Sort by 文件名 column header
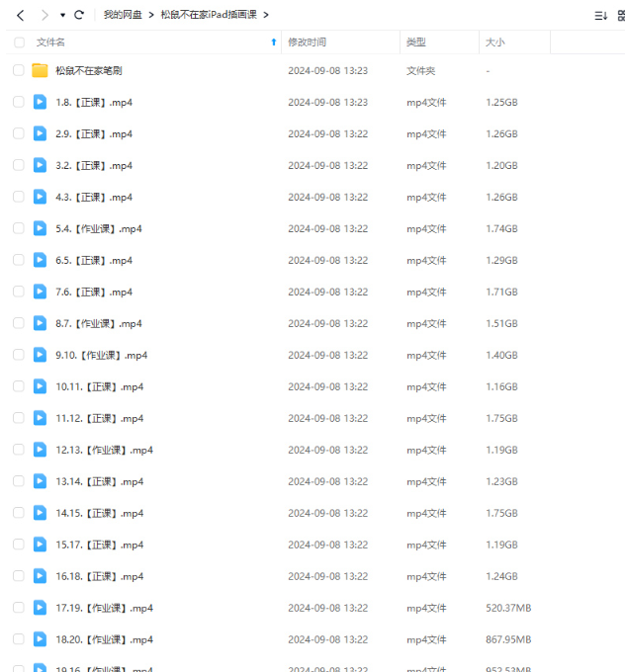Screen dimensions: 625x672 tap(50, 42)
